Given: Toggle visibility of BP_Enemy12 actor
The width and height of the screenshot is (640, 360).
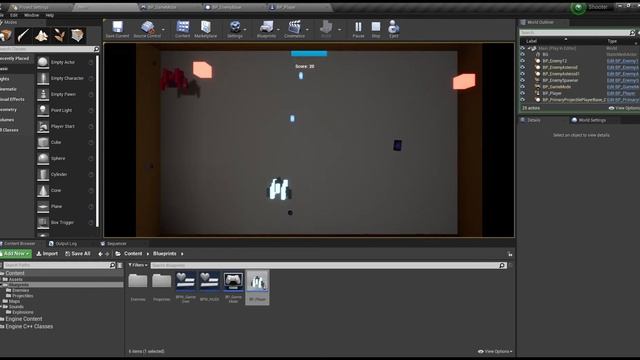Looking at the screenshot, I should point(522,61).
